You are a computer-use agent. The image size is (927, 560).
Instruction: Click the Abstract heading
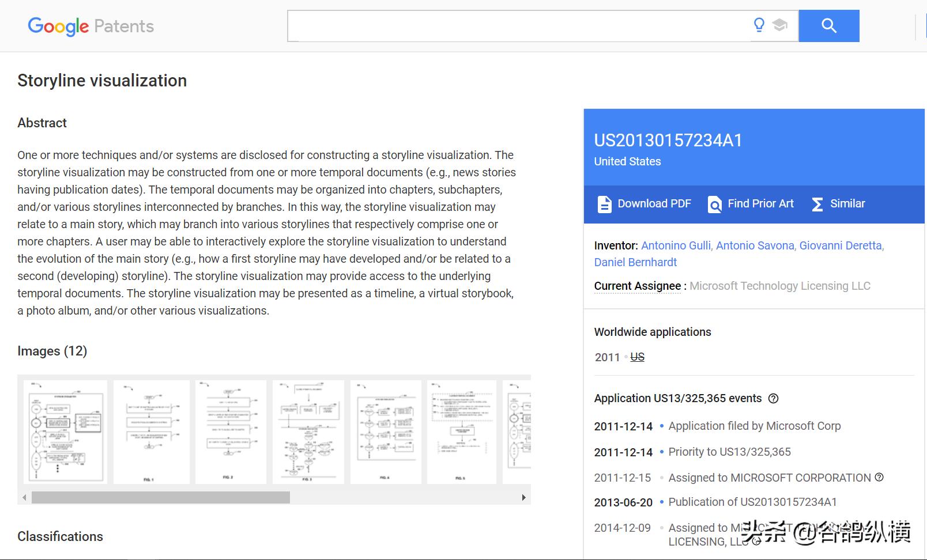[42, 123]
